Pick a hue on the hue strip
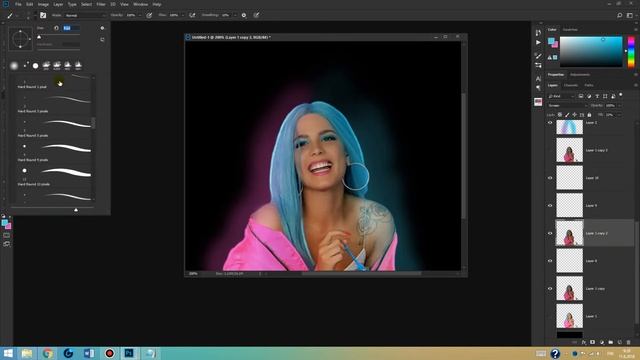 (x=631, y=52)
